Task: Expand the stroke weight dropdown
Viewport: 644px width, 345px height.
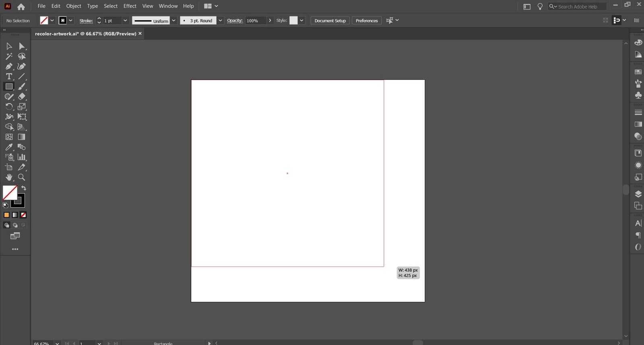Action: (125, 21)
